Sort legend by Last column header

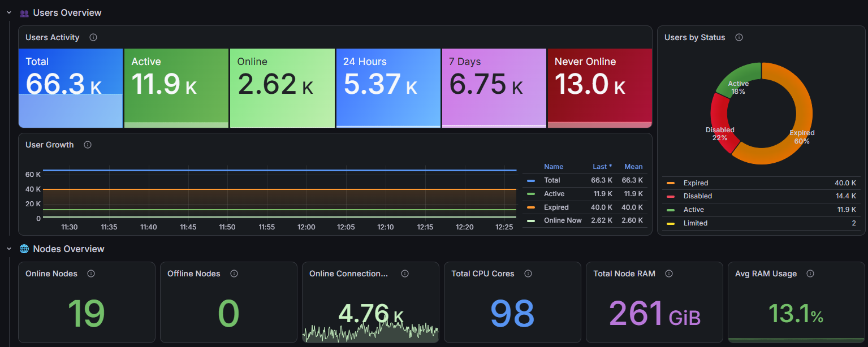tap(602, 167)
